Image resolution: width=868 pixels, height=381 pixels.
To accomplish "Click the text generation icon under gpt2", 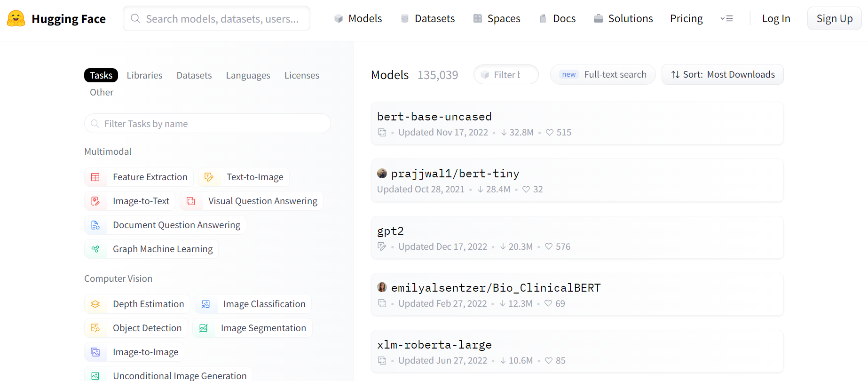I will 382,246.
